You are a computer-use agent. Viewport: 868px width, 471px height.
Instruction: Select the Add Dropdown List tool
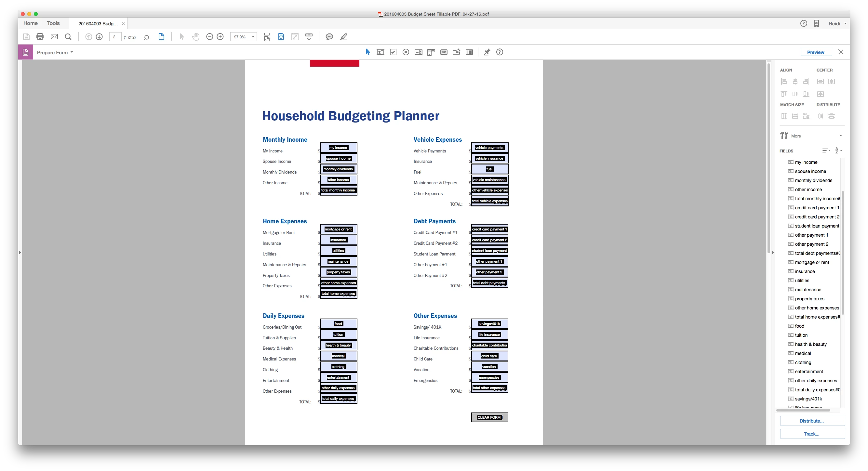pos(431,52)
